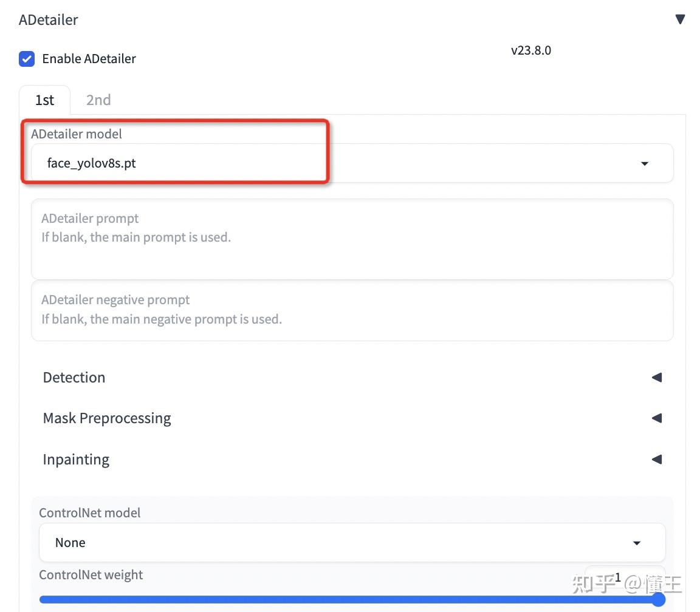The width and height of the screenshot is (700, 612).
Task: Expand the Inpainting section label
Action: [x=76, y=460]
